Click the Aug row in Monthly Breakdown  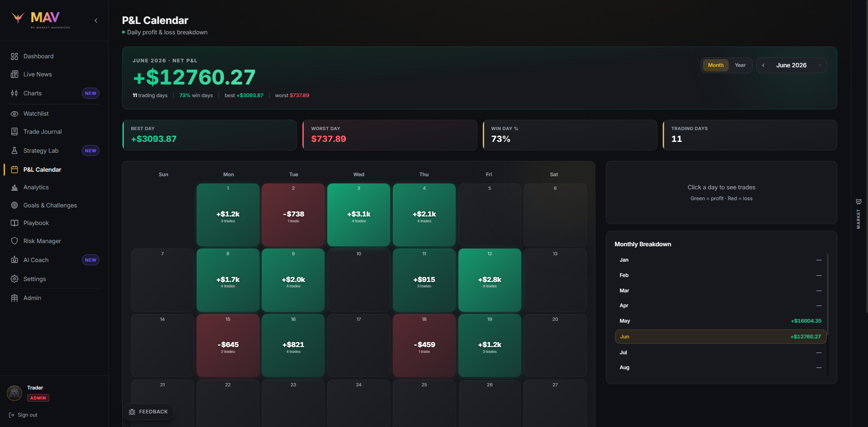[721, 367]
